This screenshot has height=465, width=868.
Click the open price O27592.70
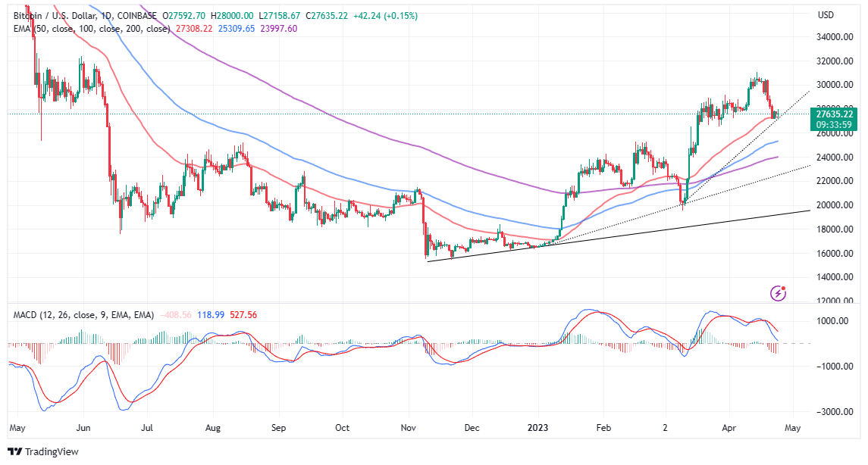(x=183, y=16)
